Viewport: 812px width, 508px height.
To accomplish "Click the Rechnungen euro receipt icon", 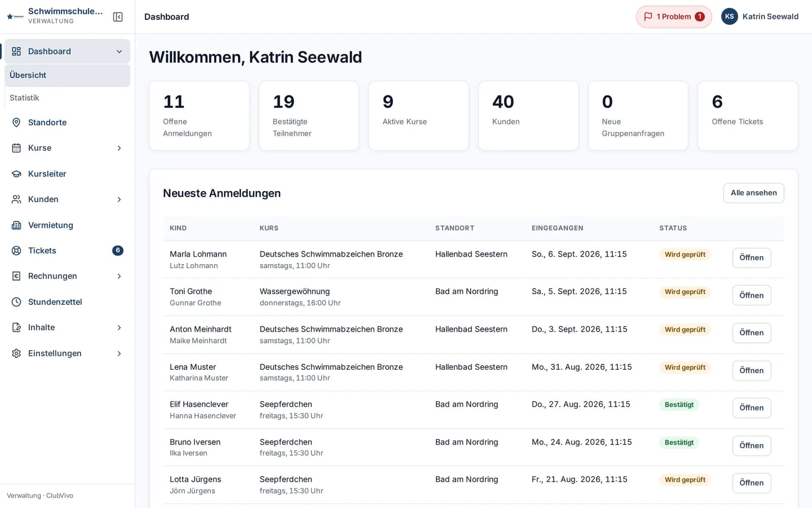I will 16,276.
